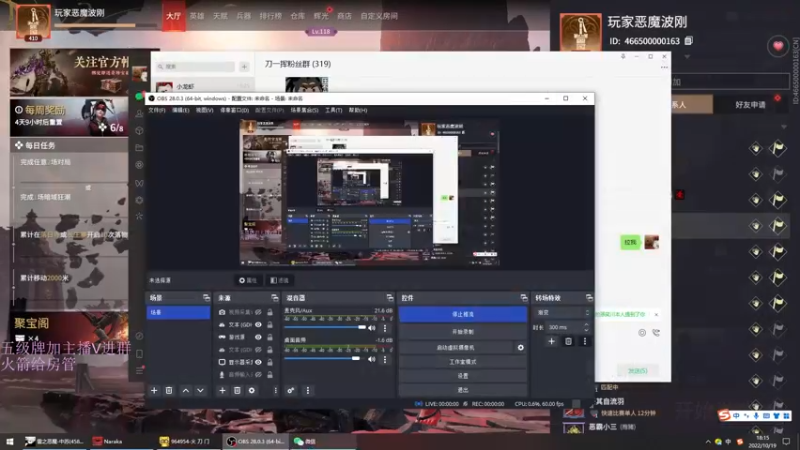800x450 pixels.
Task: Switch to 商店 tab in game lobby
Action: [344, 16]
